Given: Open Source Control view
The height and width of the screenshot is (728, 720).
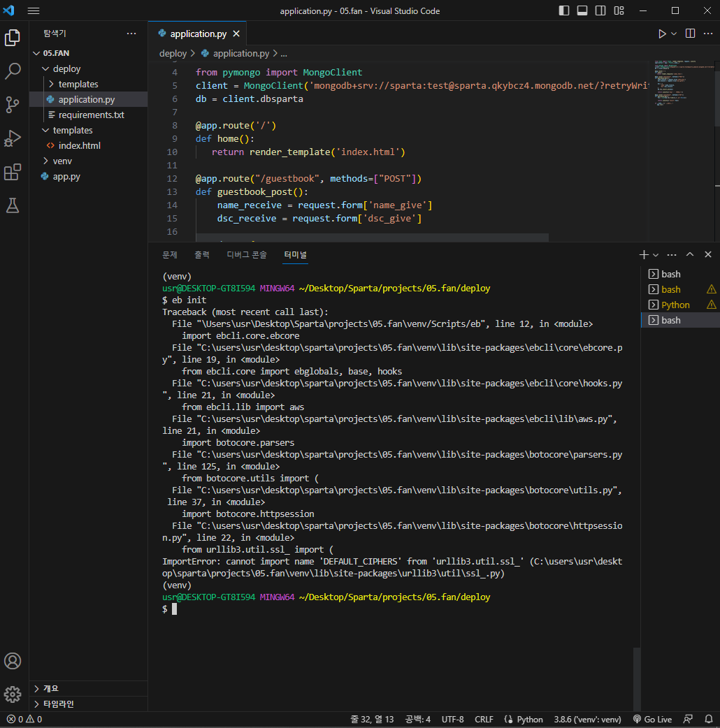Looking at the screenshot, I should 13,105.
